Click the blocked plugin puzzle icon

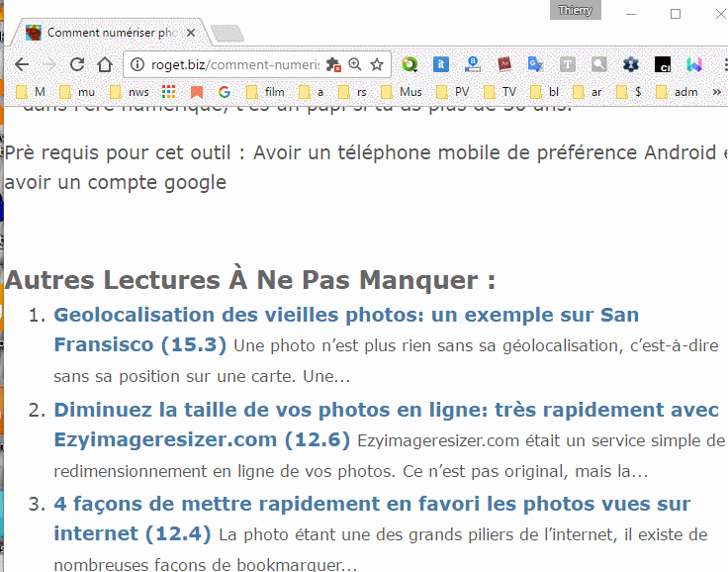pos(333,65)
